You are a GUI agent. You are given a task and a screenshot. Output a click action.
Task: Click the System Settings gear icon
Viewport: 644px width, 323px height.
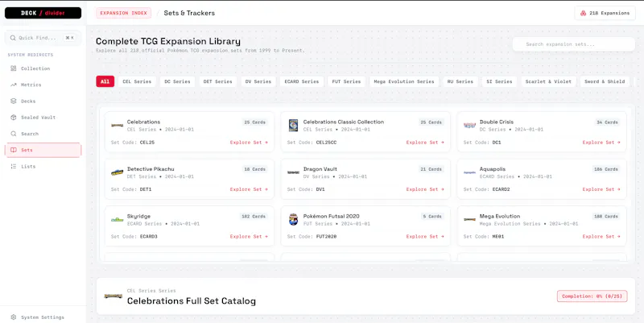14,317
